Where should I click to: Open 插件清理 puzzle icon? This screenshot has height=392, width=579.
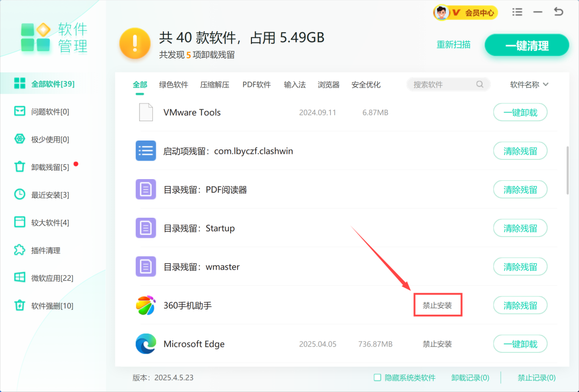pyautogui.click(x=20, y=250)
